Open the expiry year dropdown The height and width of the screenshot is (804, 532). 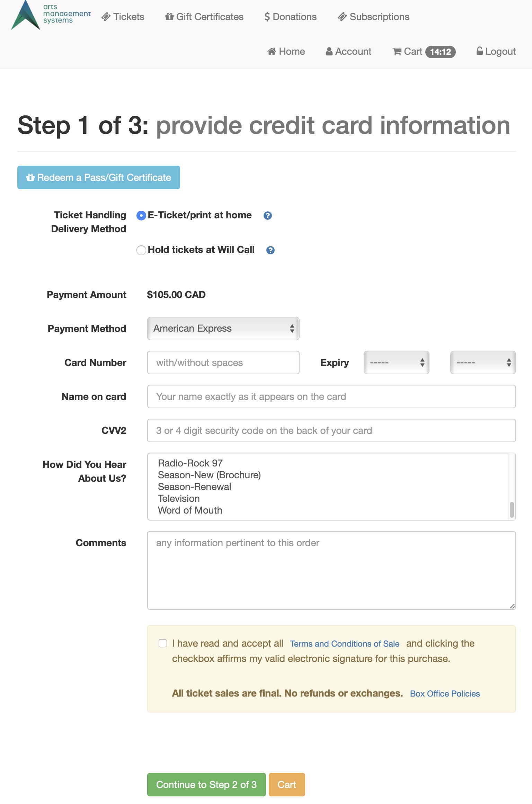[x=483, y=362]
